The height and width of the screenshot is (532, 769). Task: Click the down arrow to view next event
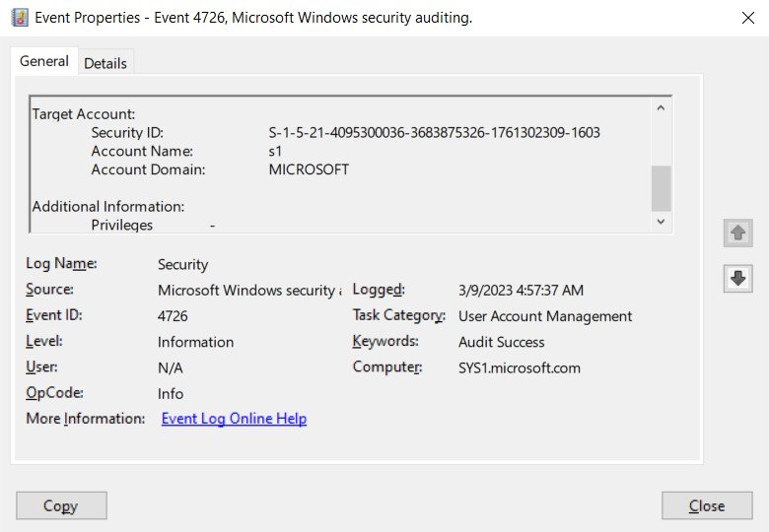(737, 278)
